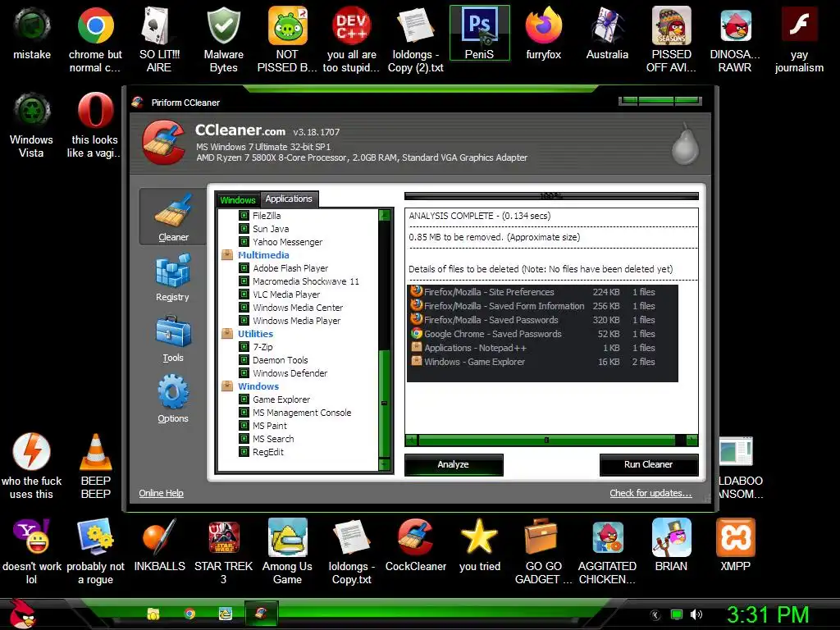This screenshot has height=630, width=840.
Task: Select the 'BEEP BEEP' VLC cone icon
Action: coord(95,466)
